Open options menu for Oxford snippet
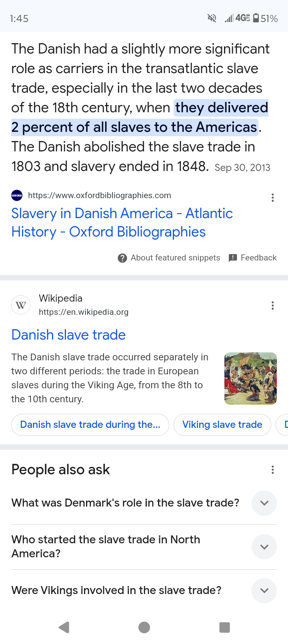 (x=272, y=198)
